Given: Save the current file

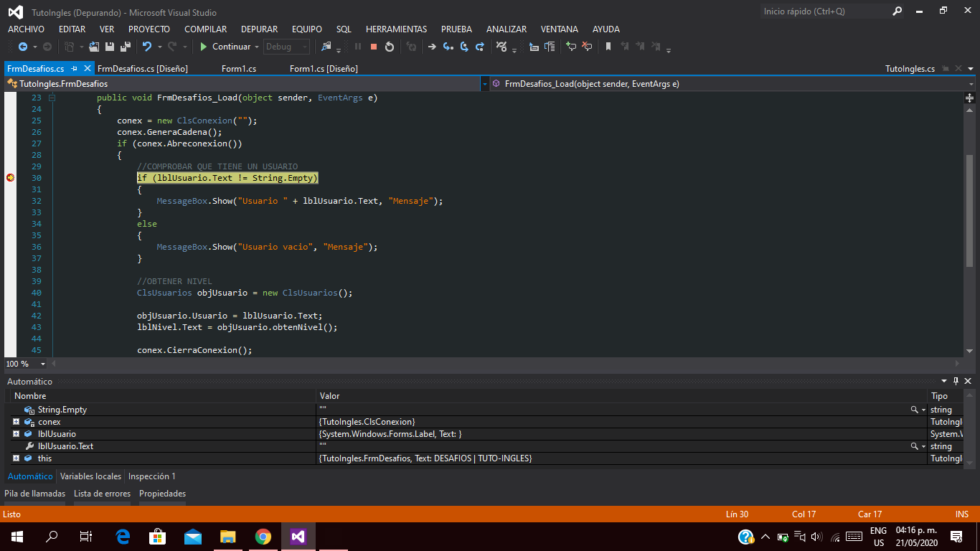Looking at the screenshot, I should tap(110, 47).
